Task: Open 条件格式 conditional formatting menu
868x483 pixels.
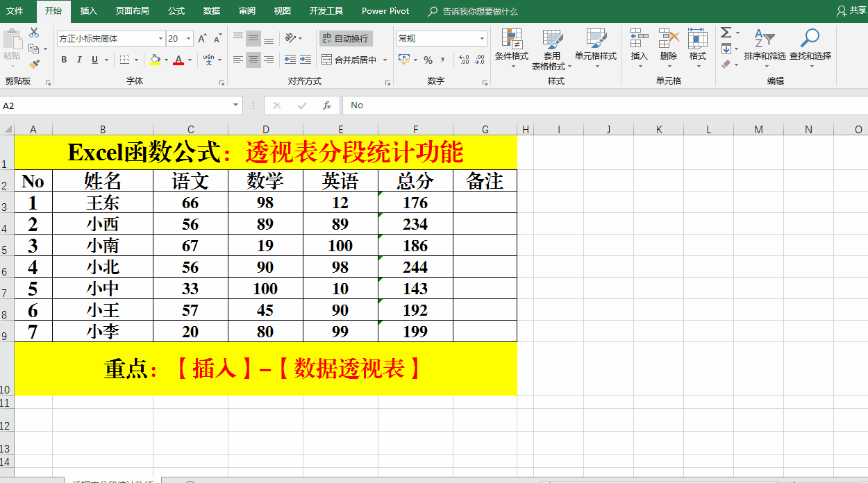Action: (x=512, y=48)
